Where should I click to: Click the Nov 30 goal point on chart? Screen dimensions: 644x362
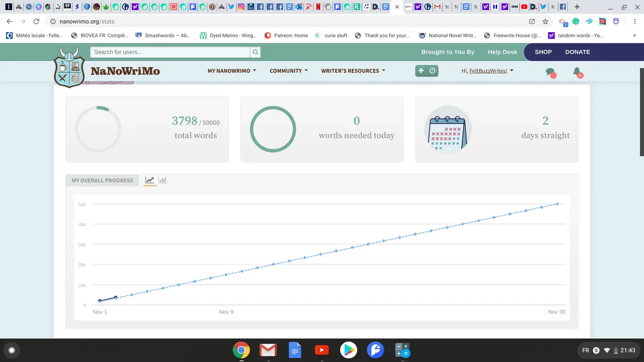click(557, 204)
